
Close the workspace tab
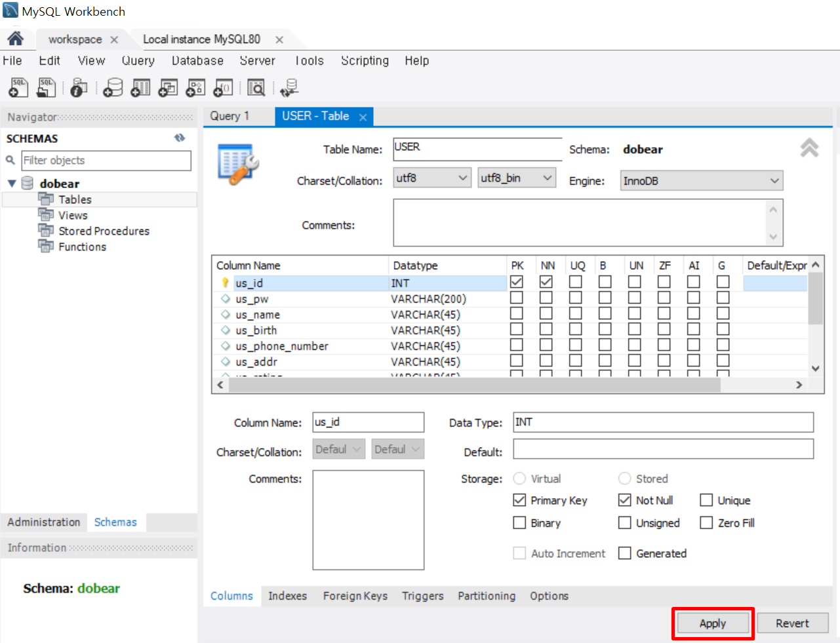coord(114,39)
